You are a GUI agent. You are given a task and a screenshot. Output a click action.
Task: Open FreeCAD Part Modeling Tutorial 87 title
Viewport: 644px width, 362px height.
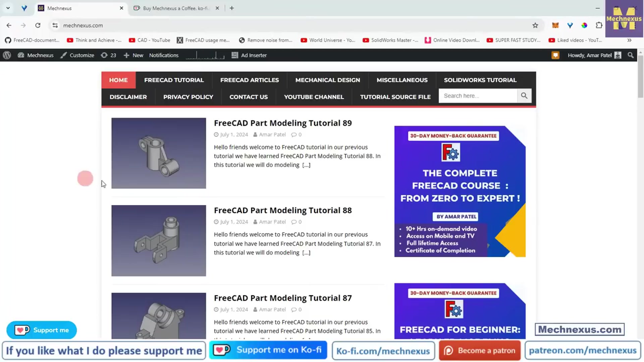[283, 298]
